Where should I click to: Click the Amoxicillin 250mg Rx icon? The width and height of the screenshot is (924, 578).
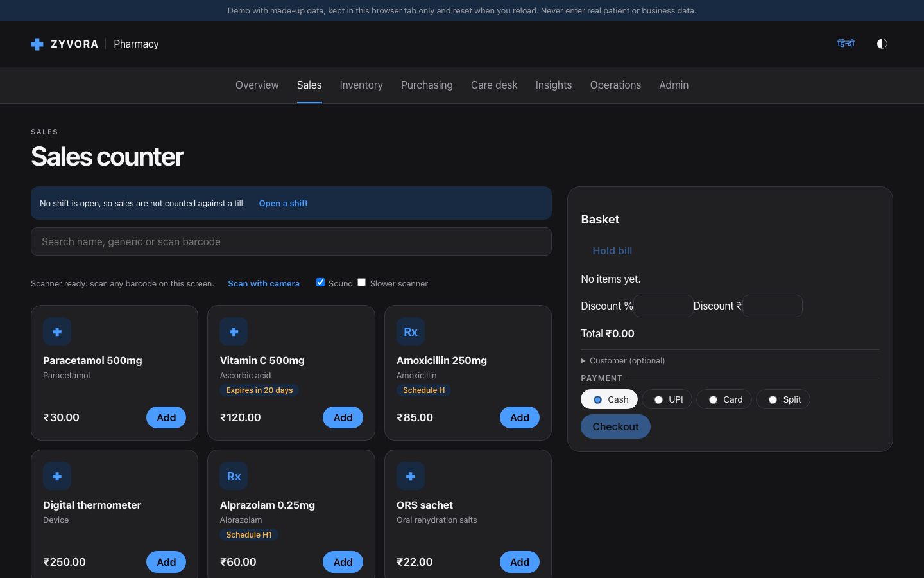(x=411, y=331)
